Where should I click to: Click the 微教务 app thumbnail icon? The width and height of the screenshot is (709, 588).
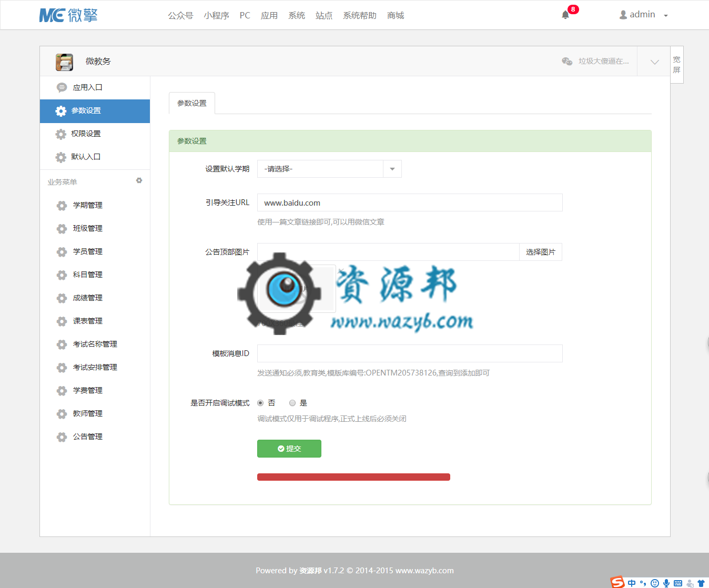click(x=64, y=62)
